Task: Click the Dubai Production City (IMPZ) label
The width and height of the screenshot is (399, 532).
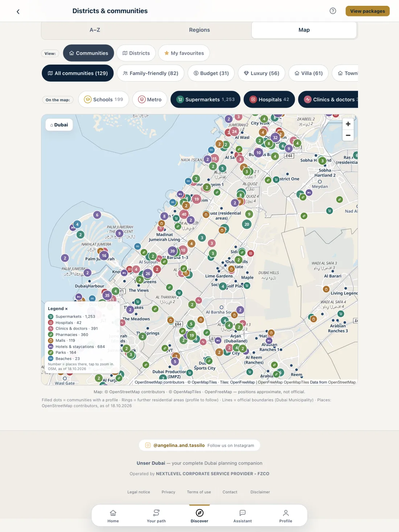Action: click(x=169, y=374)
